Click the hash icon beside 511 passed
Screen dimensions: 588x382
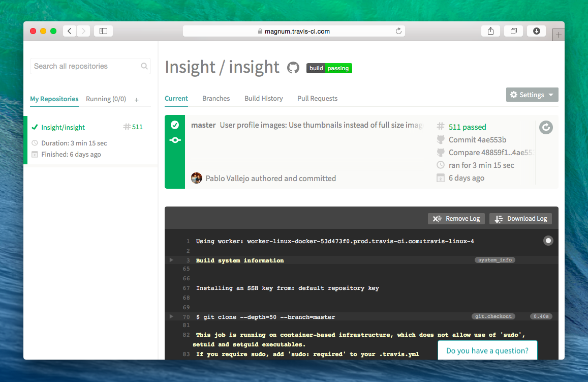click(441, 127)
